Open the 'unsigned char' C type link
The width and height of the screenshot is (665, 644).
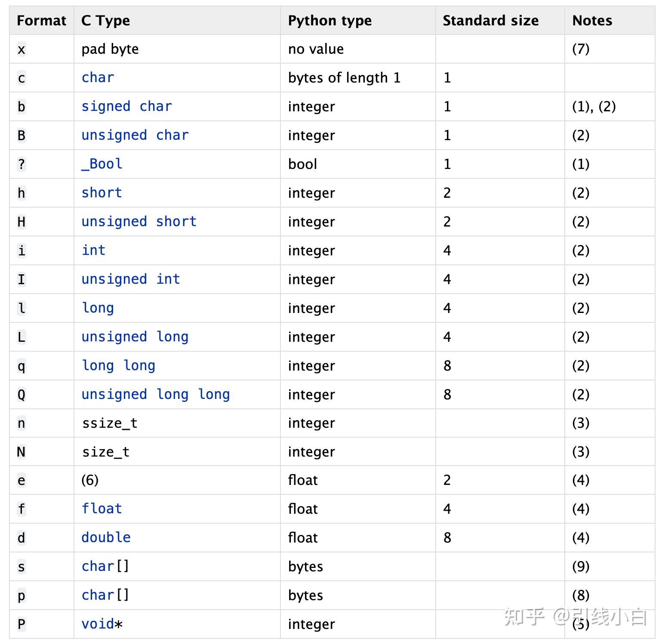tap(135, 135)
